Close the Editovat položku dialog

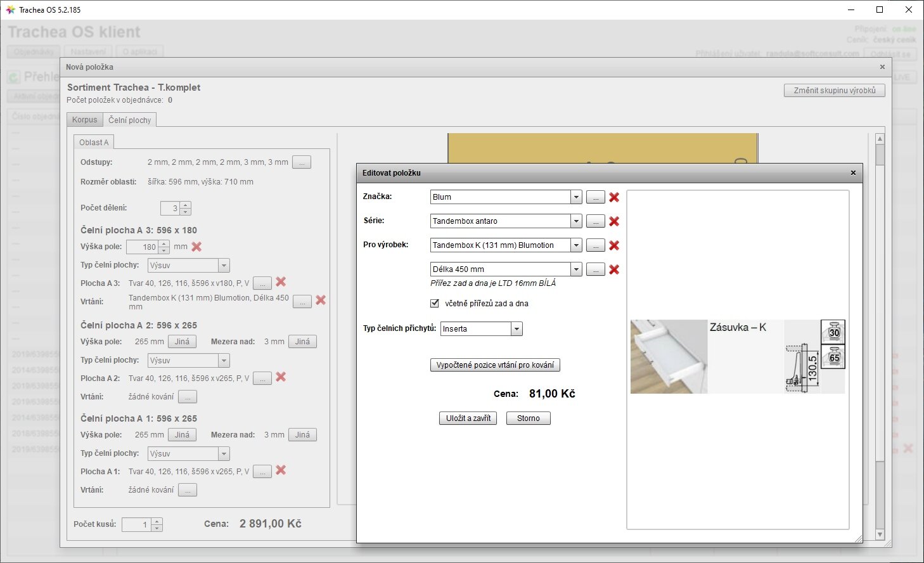pyautogui.click(x=853, y=173)
